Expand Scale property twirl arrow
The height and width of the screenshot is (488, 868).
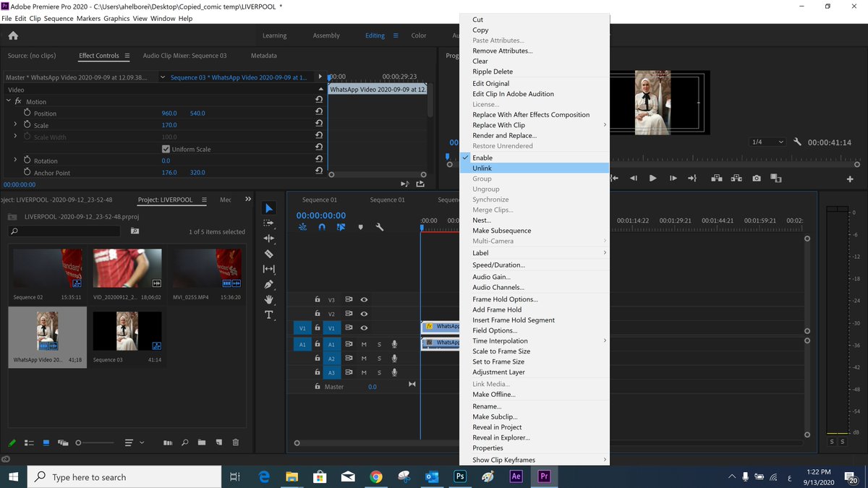[15, 125]
